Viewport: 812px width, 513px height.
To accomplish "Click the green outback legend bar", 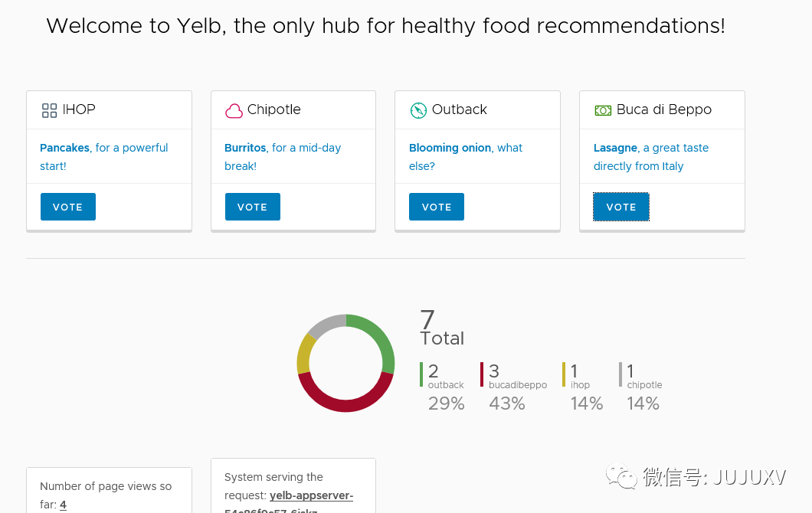I will click(x=421, y=374).
